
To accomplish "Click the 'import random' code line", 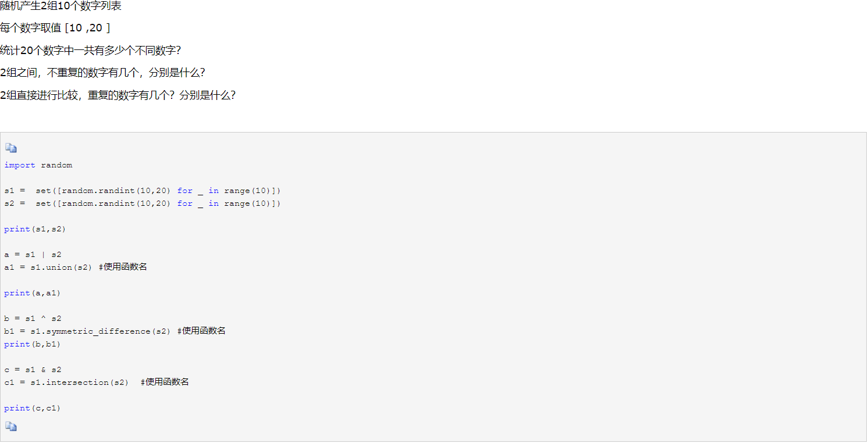I will click(x=38, y=165).
